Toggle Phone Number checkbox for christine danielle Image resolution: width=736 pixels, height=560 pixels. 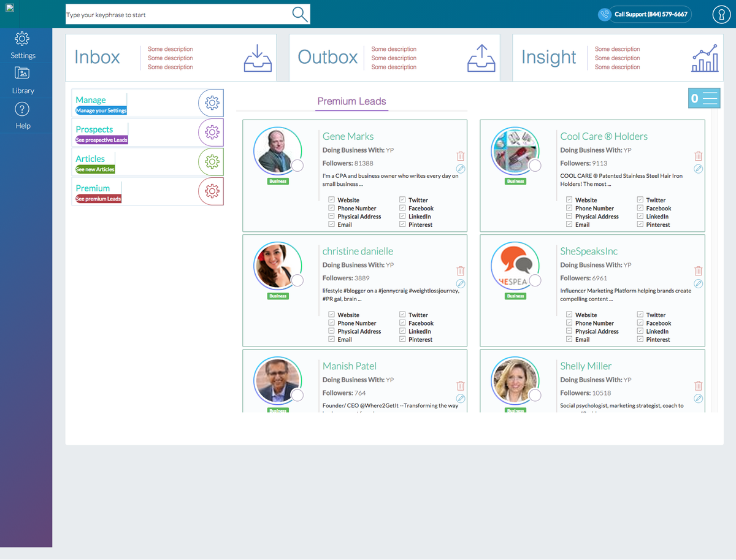(x=332, y=323)
